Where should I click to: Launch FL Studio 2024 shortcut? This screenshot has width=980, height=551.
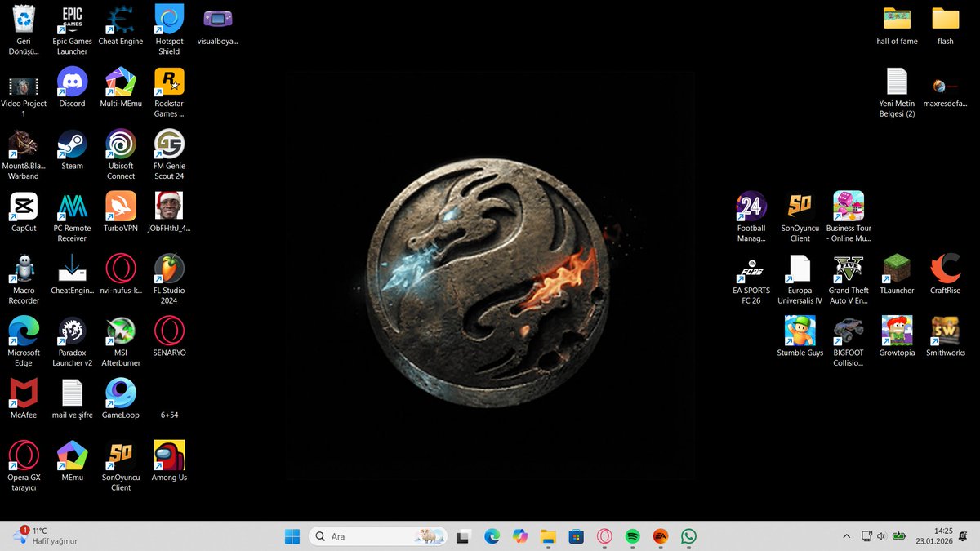[169, 278]
